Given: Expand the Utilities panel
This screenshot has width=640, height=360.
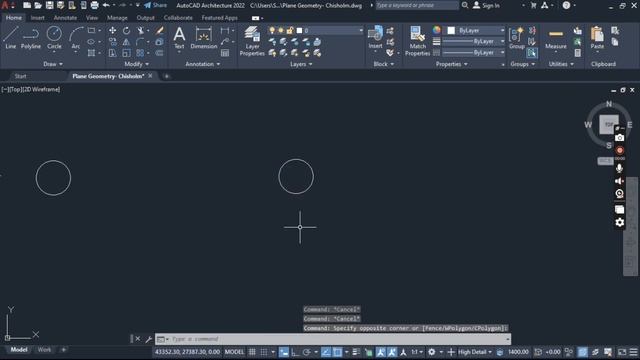Looking at the screenshot, I should click(561, 64).
